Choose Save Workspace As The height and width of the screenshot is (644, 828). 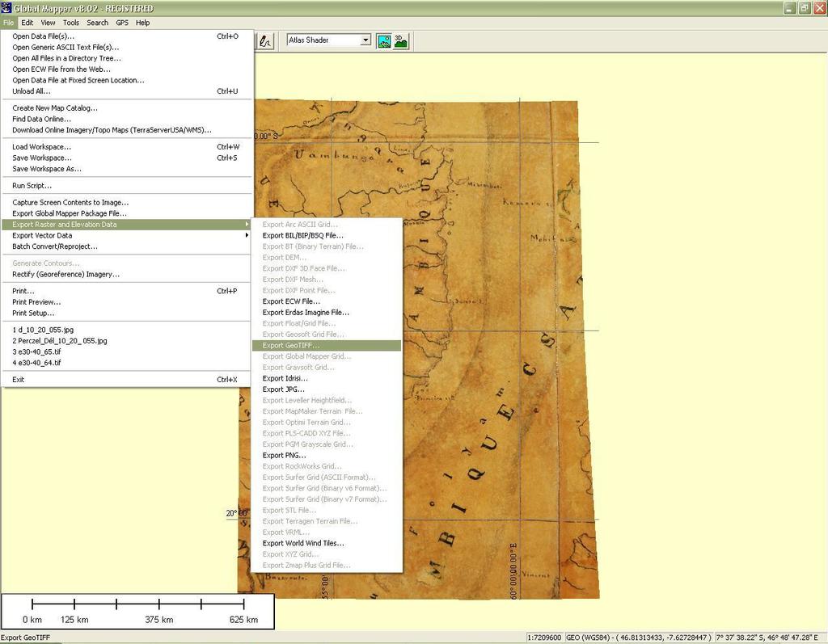tap(126, 169)
